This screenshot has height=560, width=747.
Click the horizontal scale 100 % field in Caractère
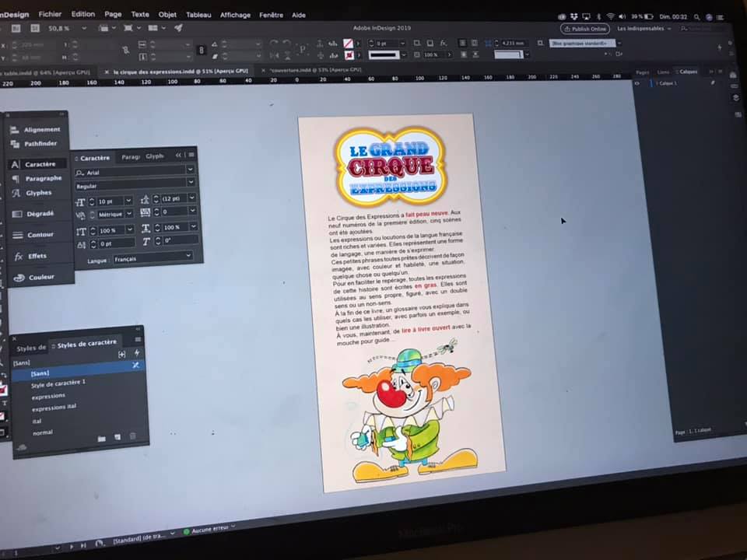click(175, 227)
